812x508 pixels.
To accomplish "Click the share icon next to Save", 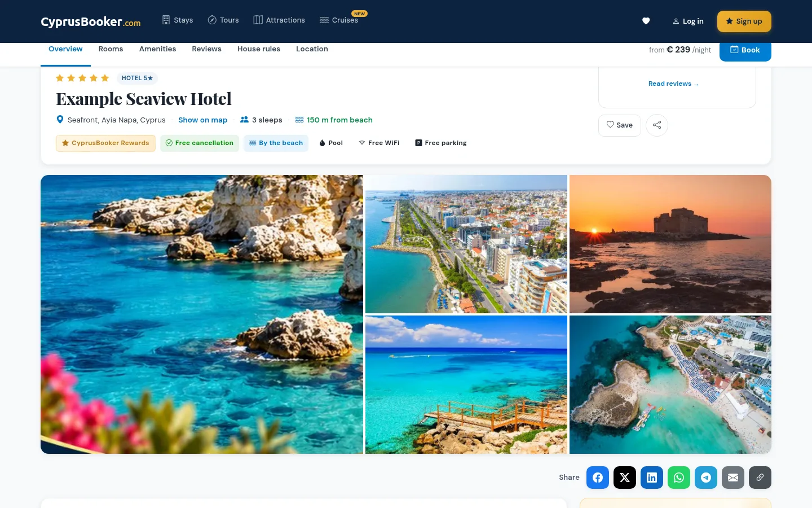I will point(657,125).
